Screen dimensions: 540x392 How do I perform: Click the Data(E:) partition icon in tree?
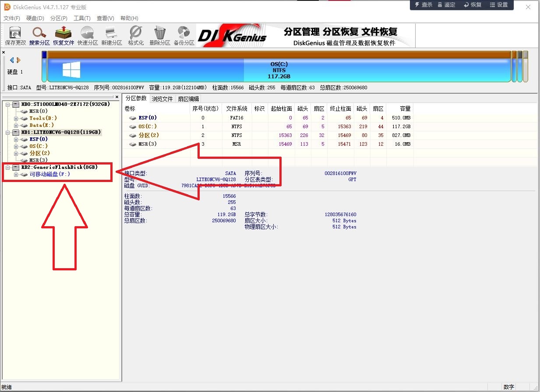(x=24, y=125)
